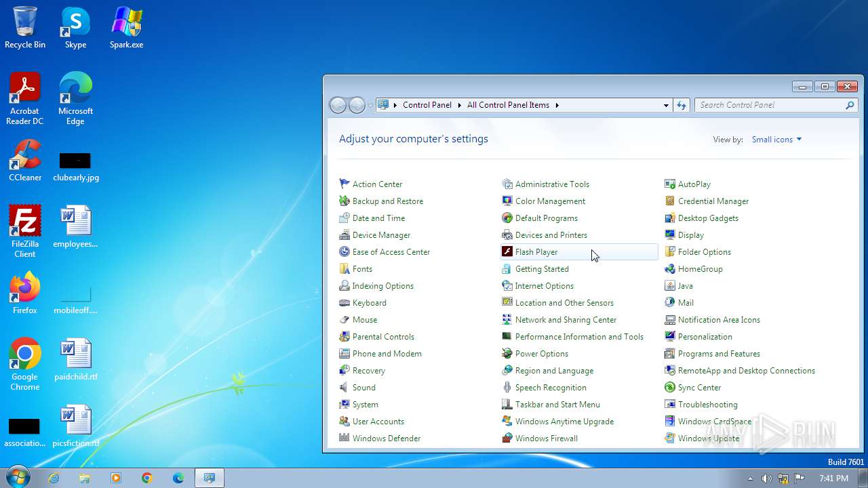Click the Forward navigation arrow button
Screen dimensions: 868x488
[357, 105]
